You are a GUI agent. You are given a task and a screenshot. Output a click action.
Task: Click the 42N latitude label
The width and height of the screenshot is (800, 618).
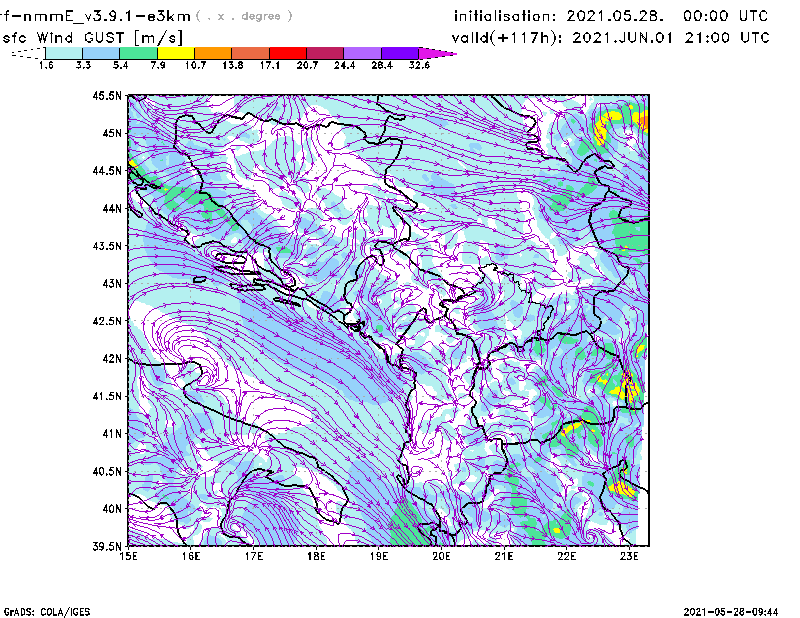pos(112,359)
